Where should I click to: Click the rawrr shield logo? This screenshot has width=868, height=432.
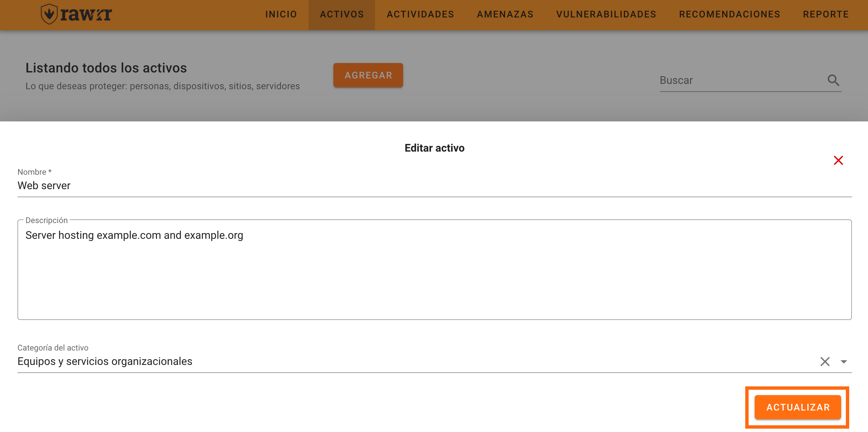pyautogui.click(x=50, y=14)
